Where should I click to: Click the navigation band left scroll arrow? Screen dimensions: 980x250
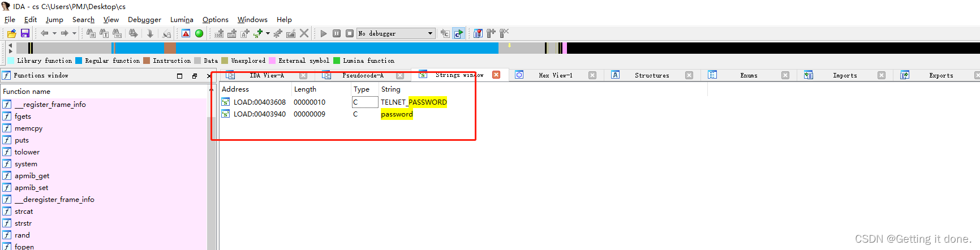pos(10,45)
